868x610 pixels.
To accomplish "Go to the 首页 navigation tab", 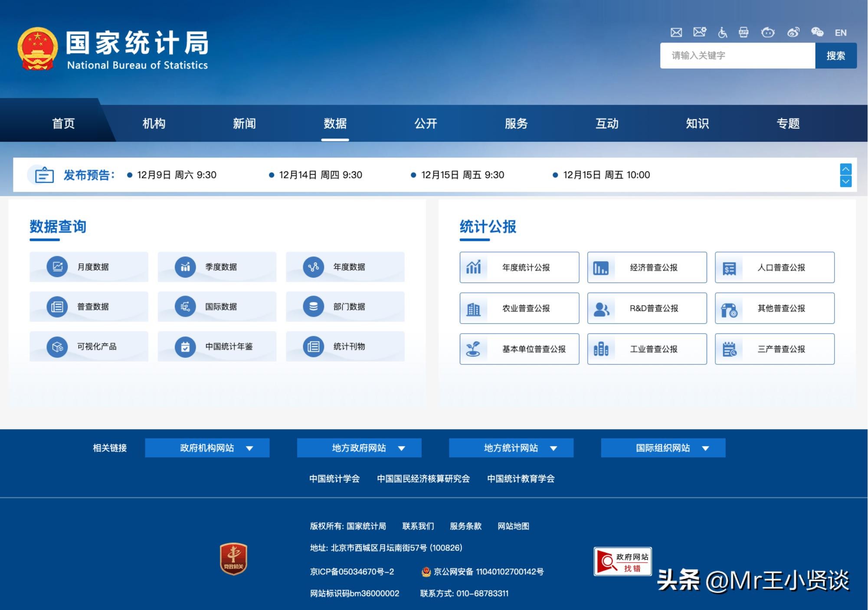I will 63,124.
